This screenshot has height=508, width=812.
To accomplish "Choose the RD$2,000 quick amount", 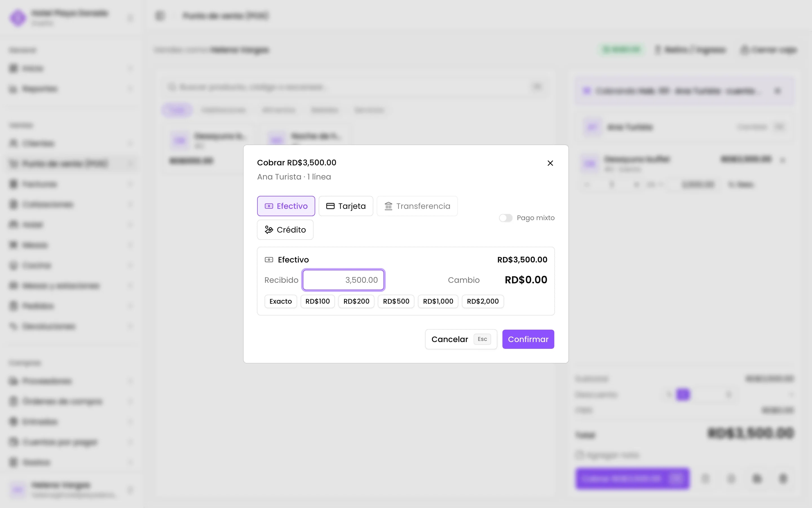I will point(483,301).
